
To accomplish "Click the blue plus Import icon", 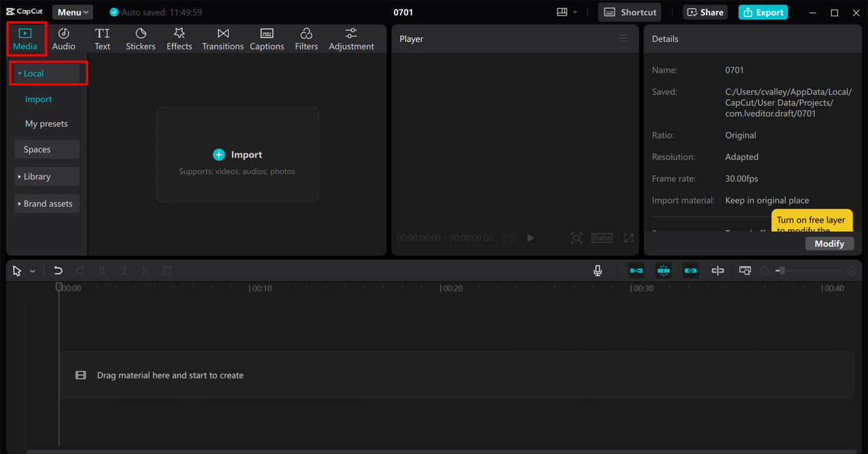I will [x=218, y=155].
